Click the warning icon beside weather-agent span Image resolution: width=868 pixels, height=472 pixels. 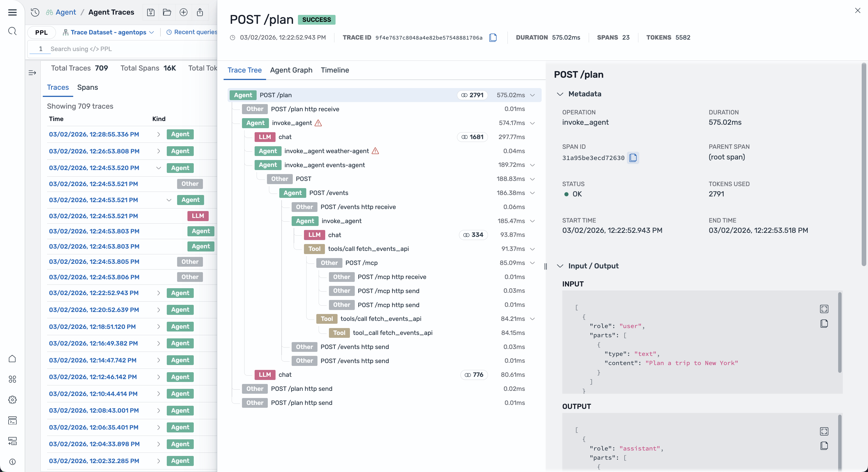tap(375, 151)
